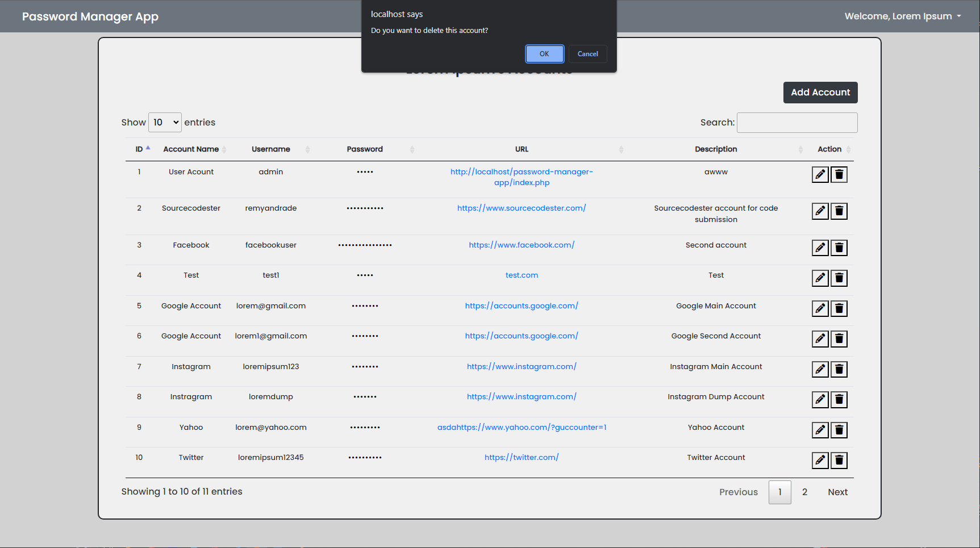Sort table by Username column
Viewport: 980px width, 548px height.
point(271,149)
